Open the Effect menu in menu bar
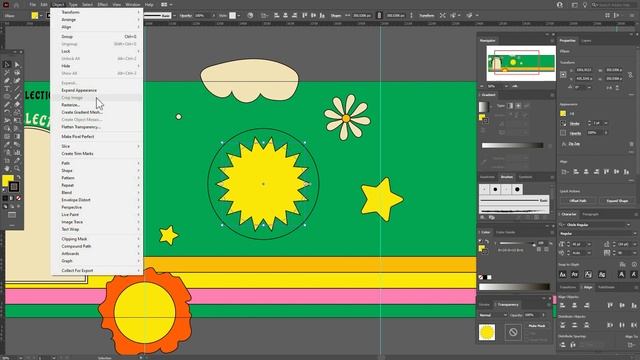 pos(102,4)
